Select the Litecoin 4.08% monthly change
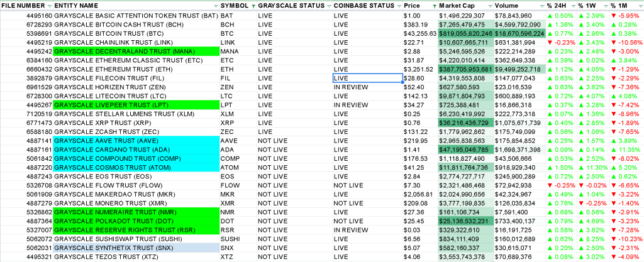This screenshot has width=644, height=262. click(626, 96)
